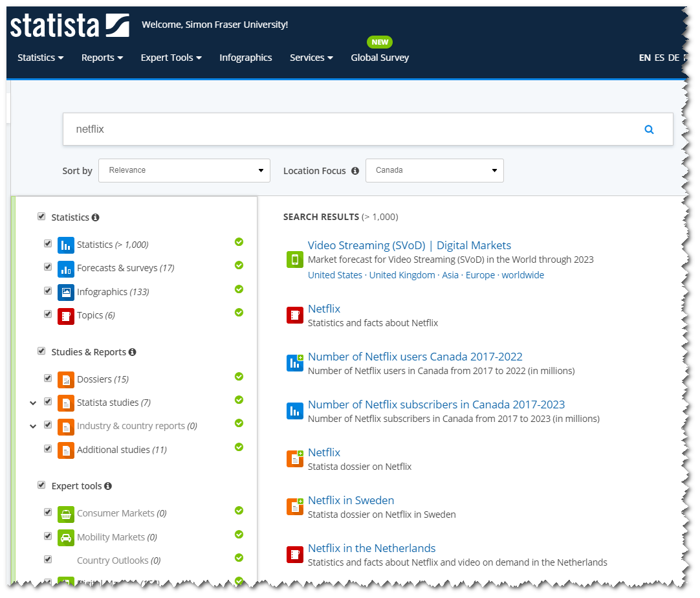Click the green Video Streaming result icon
The image size is (700, 598).
pyautogui.click(x=294, y=260)
